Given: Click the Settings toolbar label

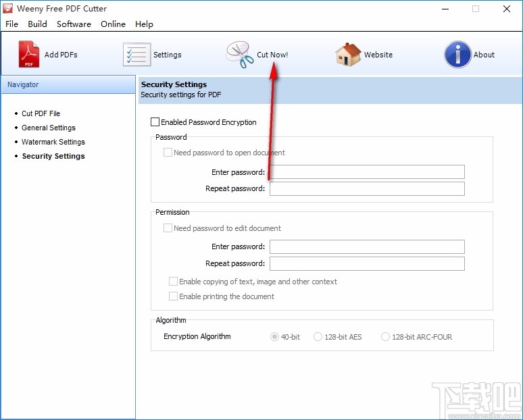Looking at the screenshot, I should [x=168, y=55].
